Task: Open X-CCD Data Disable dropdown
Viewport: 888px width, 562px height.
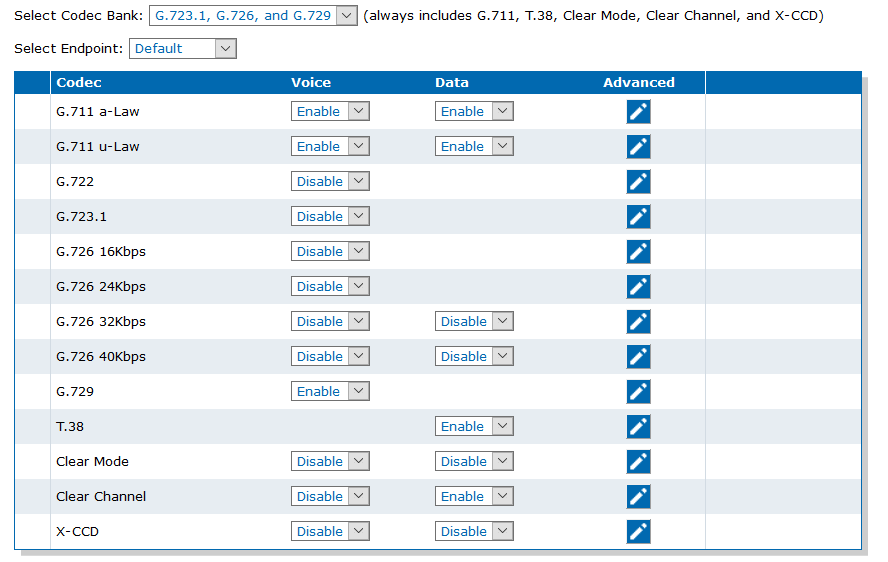Action: [474, 531]
